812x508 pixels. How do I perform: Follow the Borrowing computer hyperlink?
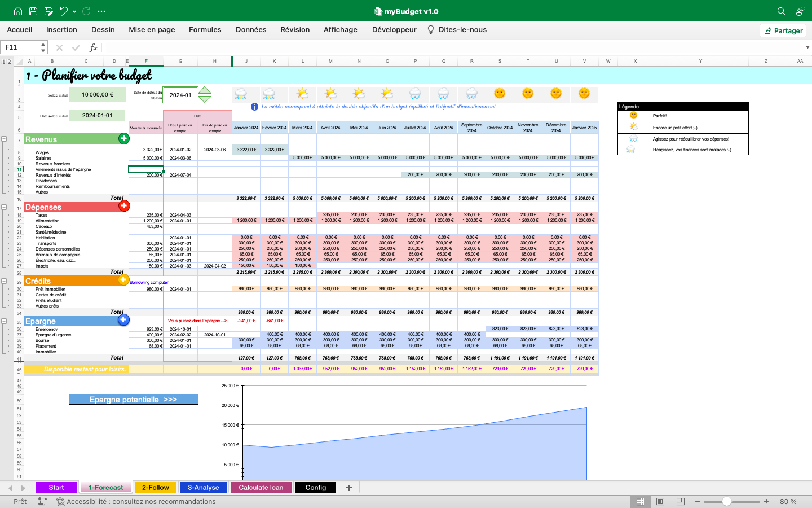click(148, 282)
